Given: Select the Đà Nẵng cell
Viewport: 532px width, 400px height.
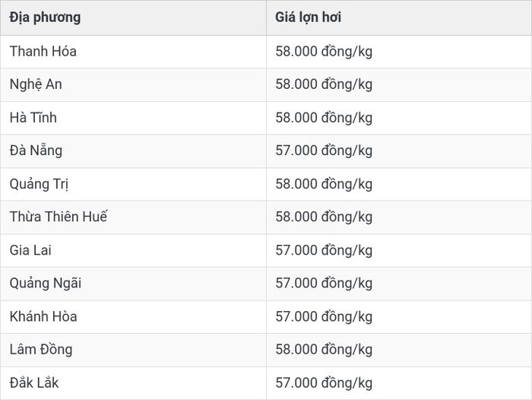Looking at the screenshot, I should 133,151.
